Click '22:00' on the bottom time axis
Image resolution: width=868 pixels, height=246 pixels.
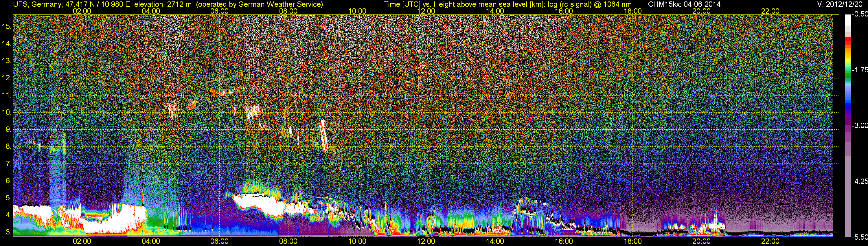[770, 241]
